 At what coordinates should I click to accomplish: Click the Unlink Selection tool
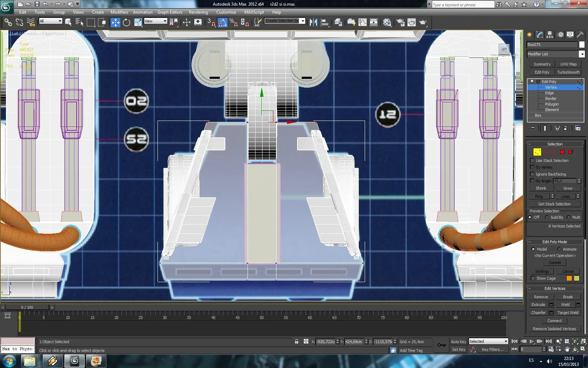19,22
